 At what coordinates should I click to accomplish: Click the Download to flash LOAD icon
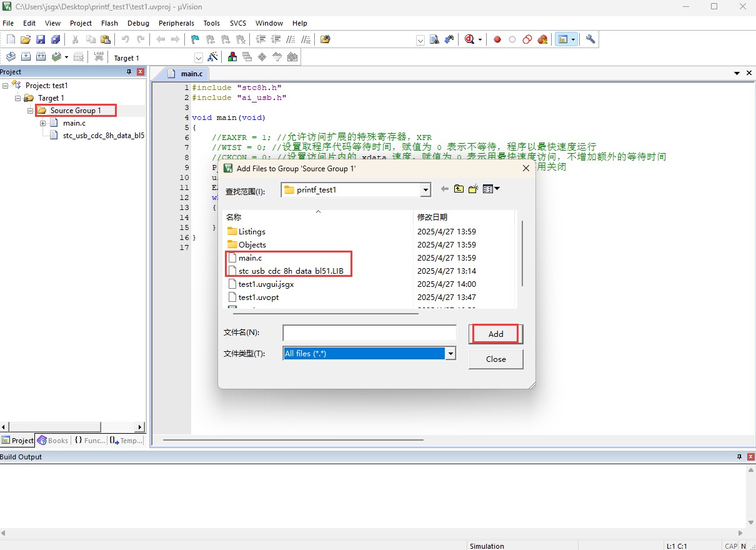point(99,57)
